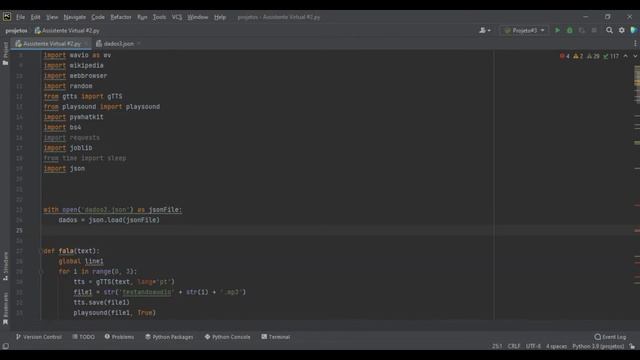Click the editor vertical scrollbar error stripe
The height and width of the screenshot is (360, 640).
pos(637,185)
